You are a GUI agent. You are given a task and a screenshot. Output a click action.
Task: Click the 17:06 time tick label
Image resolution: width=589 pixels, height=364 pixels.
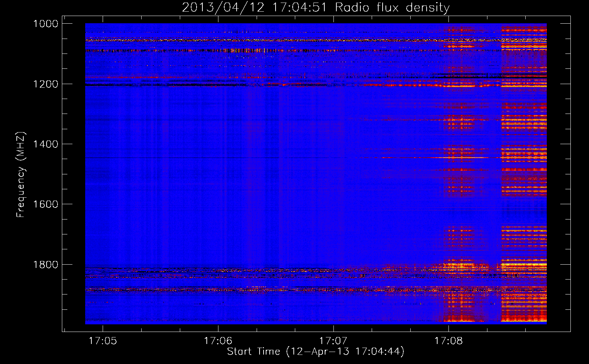coord(218,341)
